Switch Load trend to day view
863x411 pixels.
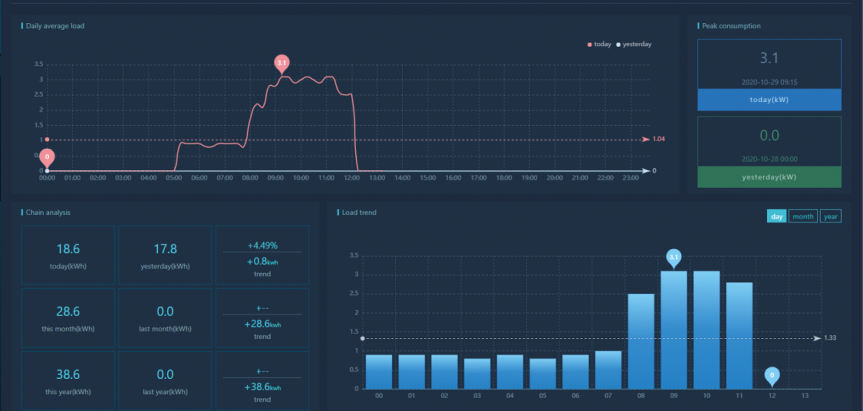777,216
